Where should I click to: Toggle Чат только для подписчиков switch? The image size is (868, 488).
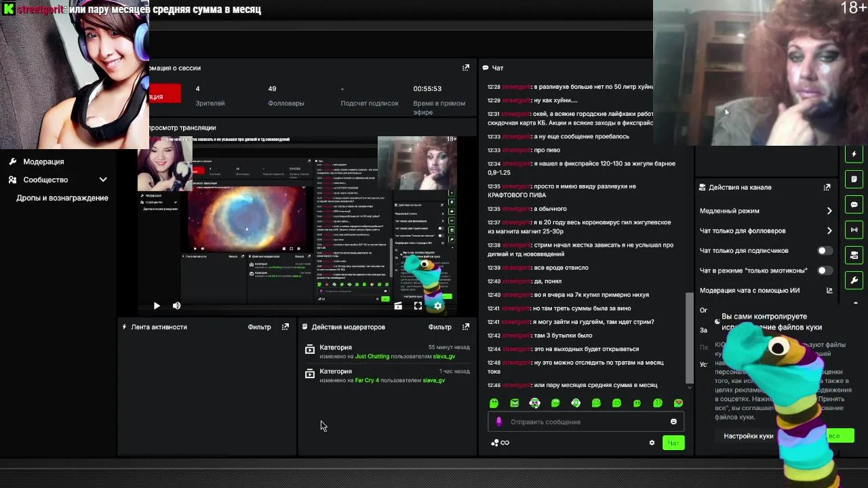coord(825,251)
